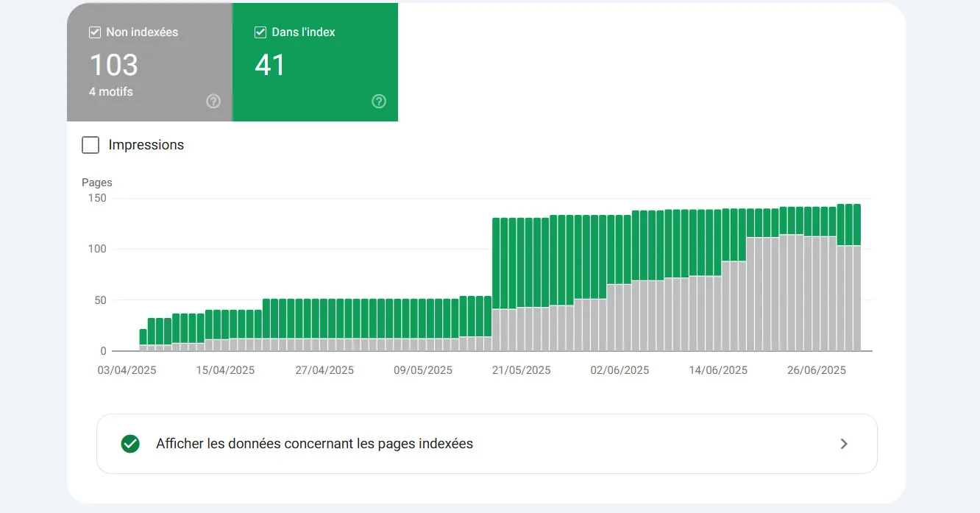Open chevron arrow on indexed pages row

[844, 444]
